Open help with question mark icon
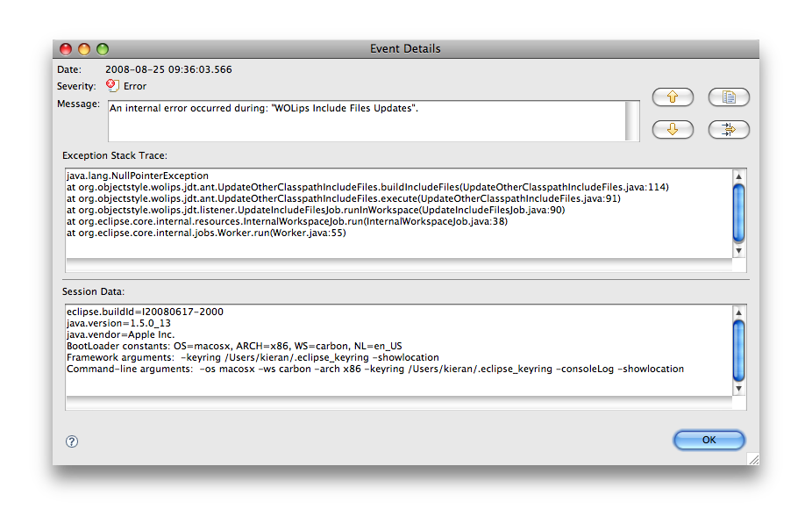The width and height of the screenshot is (812, 531). (72, 441)
